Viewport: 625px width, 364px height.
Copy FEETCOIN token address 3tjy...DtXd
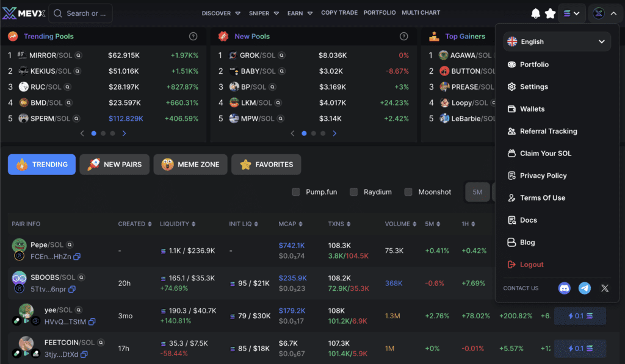click(84, 354)
